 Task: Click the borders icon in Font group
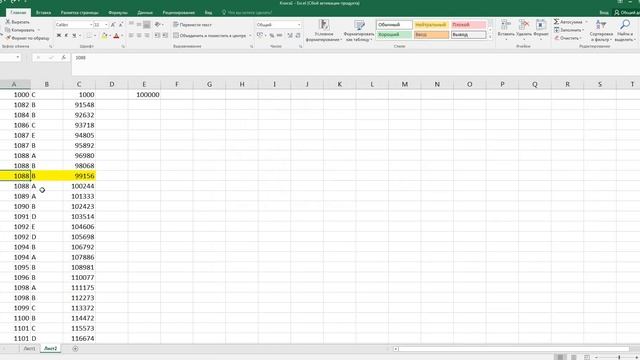[89, 36]
